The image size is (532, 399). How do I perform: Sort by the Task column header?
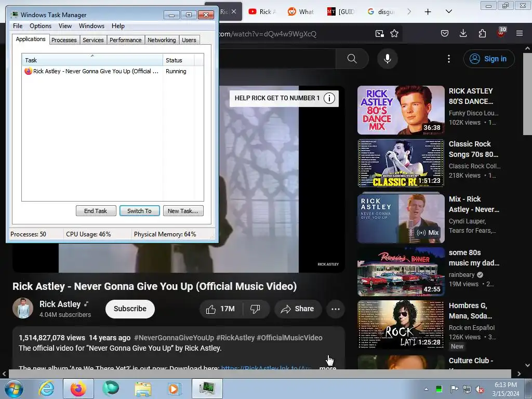pos(92,60)
